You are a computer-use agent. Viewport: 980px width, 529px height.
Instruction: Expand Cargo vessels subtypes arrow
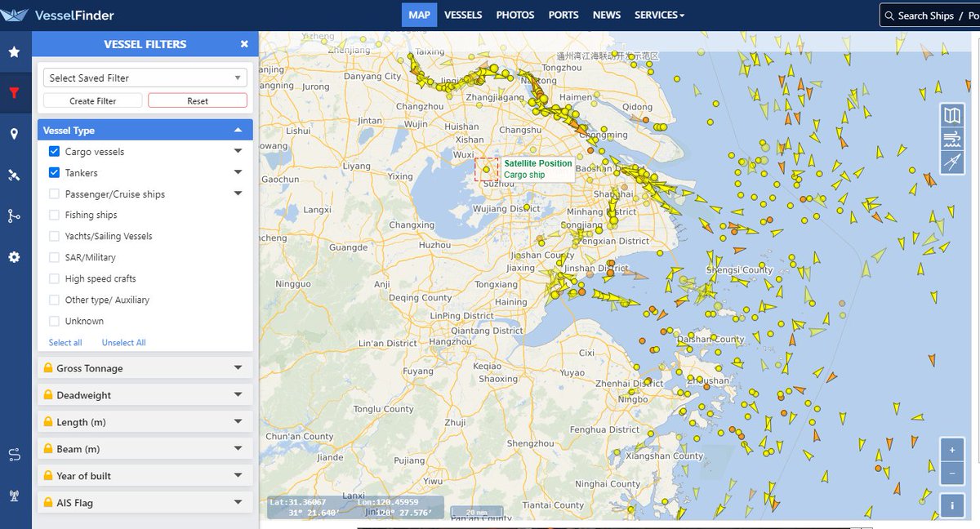[x=238, y=151]
